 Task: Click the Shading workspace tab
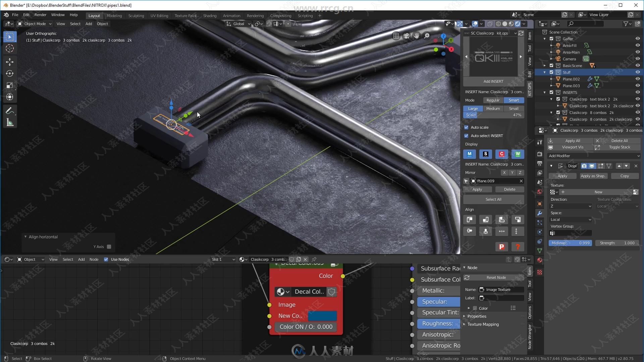click(x=210, y=15)
